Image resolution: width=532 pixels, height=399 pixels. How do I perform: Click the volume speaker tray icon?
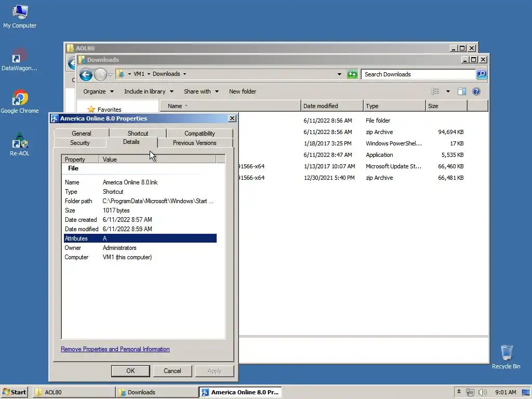(482, 392)
